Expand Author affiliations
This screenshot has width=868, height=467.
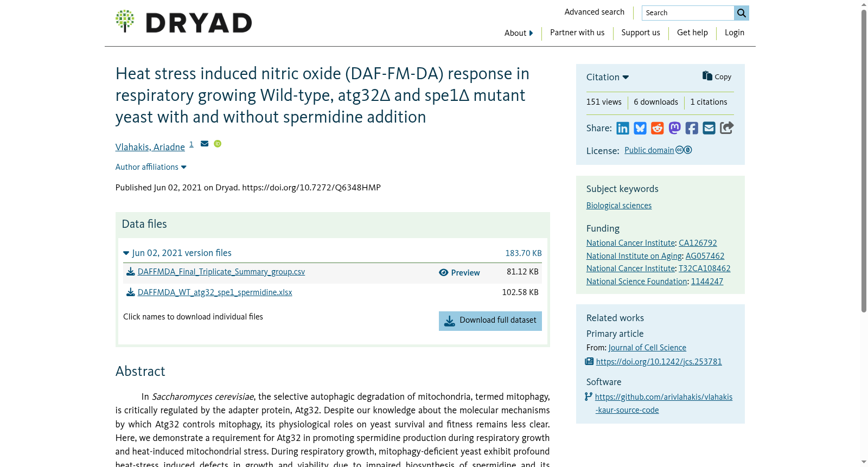(x=151, y=167)
